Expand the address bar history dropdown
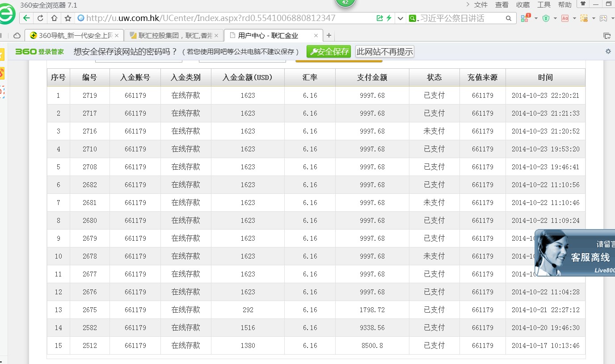 (400, 18)
